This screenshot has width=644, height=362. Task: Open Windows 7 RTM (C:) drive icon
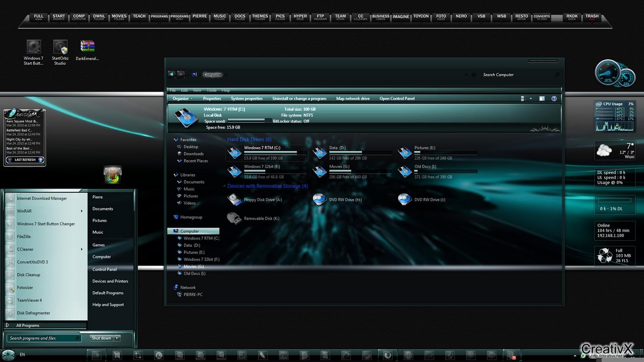tap(234, 153)
